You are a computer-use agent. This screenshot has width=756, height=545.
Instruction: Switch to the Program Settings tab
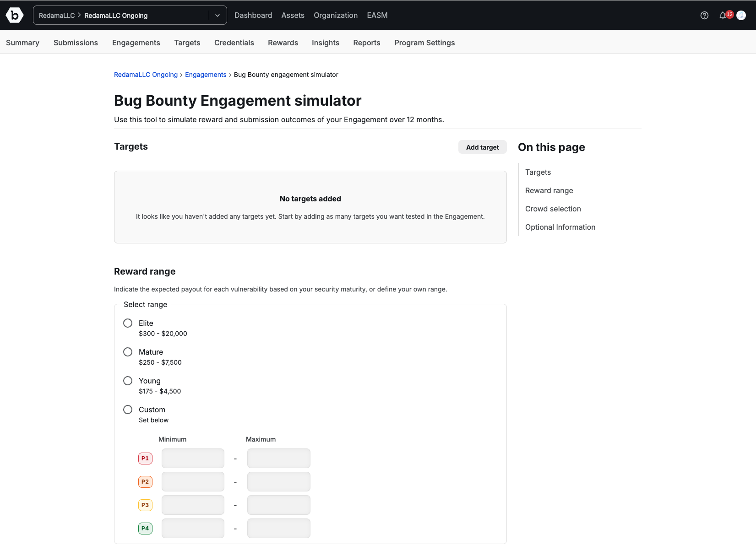point(424,43)
